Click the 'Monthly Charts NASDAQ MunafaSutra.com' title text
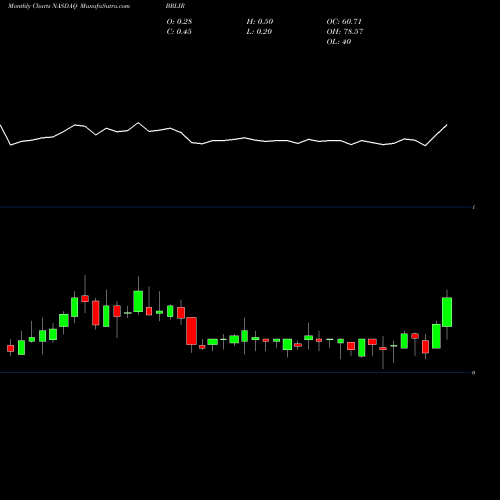This screenshot has width=500, height=500. point(69,6)
